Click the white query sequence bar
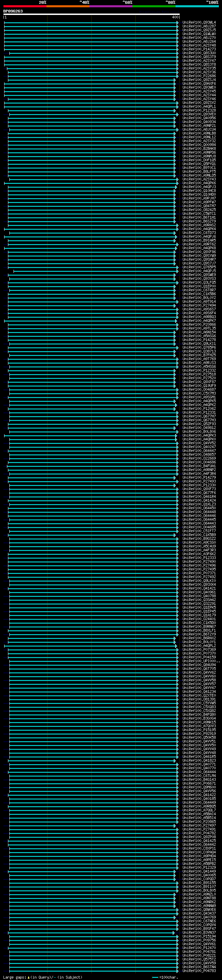The image size is (222, 980). tap(92, 15)
